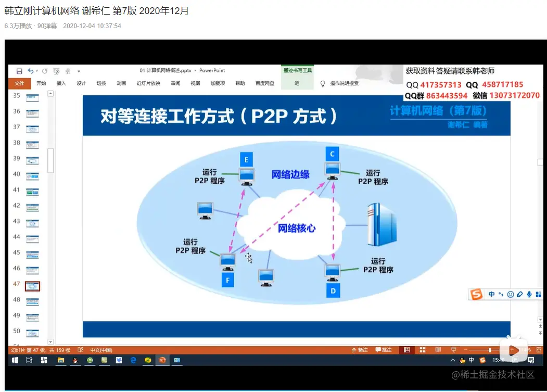Viewport: 547px width, 392px height.
Task: Click the slide panel scrollbar thumb
Action: pyautogui.click(x=50, y=160)
